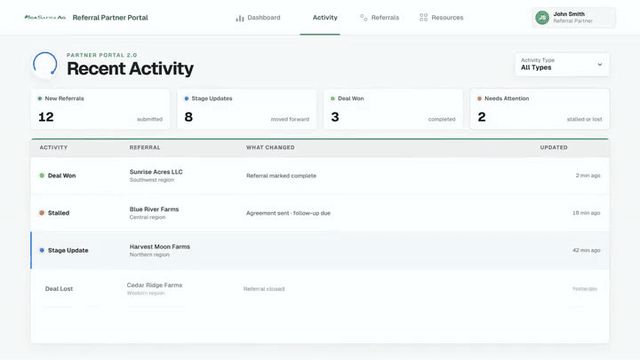Open John Smith profile menu
Image resolution: width=640 pixels, height=360 pixels.
[x=573, y=18]
